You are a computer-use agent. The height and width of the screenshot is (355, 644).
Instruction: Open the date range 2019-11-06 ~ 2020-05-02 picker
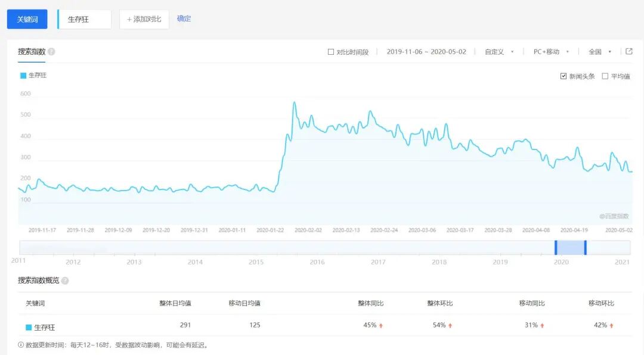pos(426,52)
